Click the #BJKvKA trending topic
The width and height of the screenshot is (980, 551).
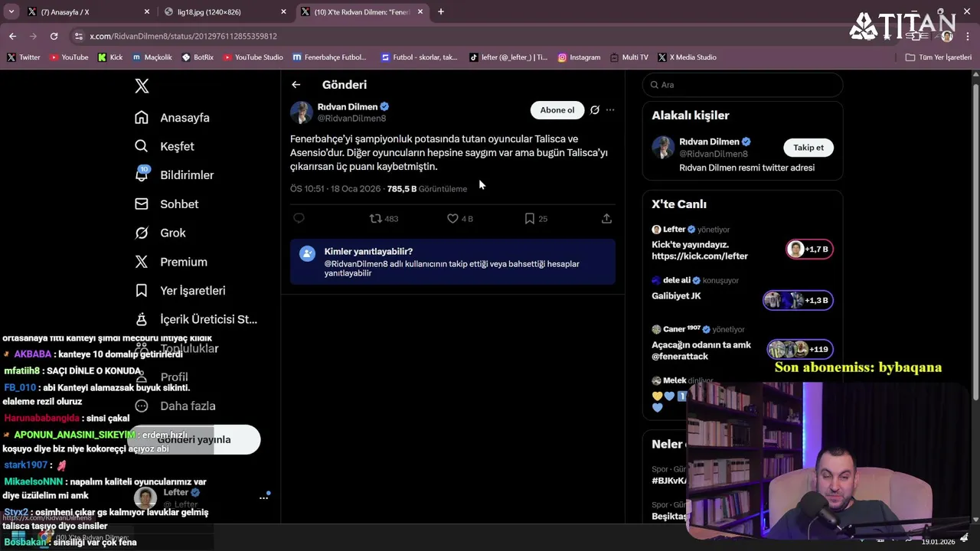(668, 481)
